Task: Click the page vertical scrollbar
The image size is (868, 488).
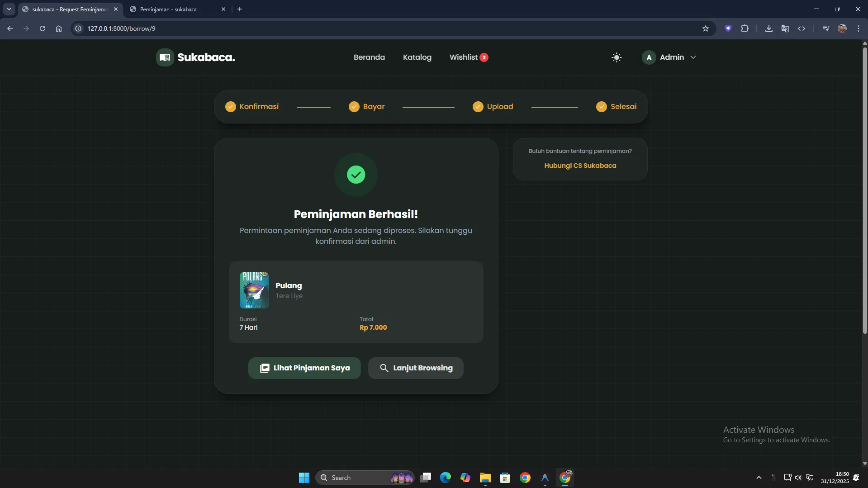Action: (864, 190)
